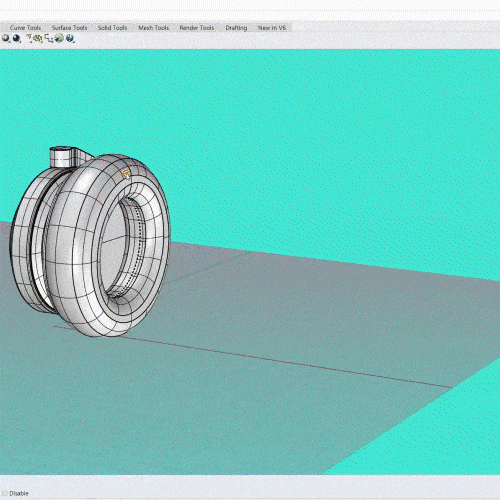Click the gray render sphere icon

6,39
